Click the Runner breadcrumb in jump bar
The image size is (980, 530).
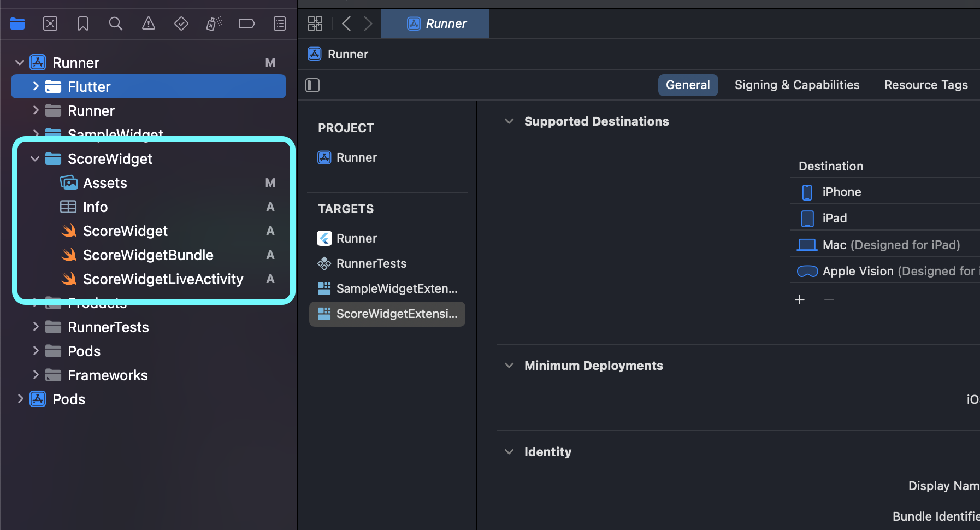pyautogui.click(x=338, y=54)
